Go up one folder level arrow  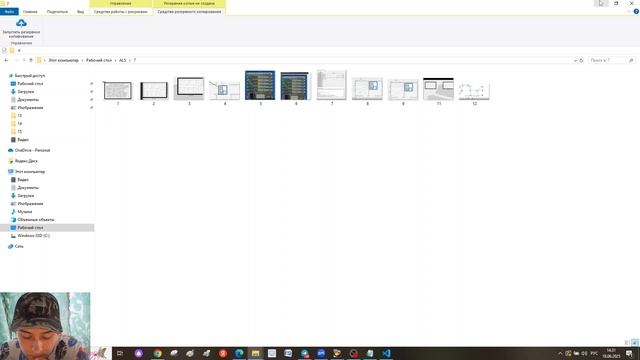(x=31, y=60)
